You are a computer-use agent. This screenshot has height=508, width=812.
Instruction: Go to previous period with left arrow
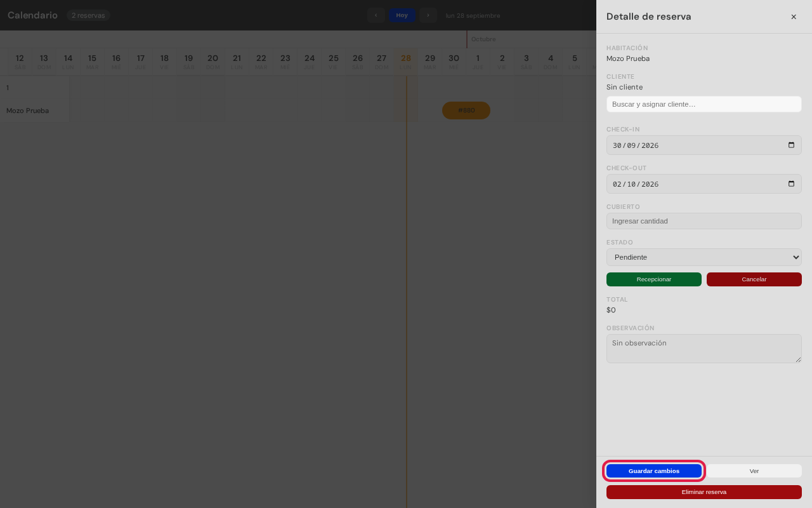click(x=376, y=15)
